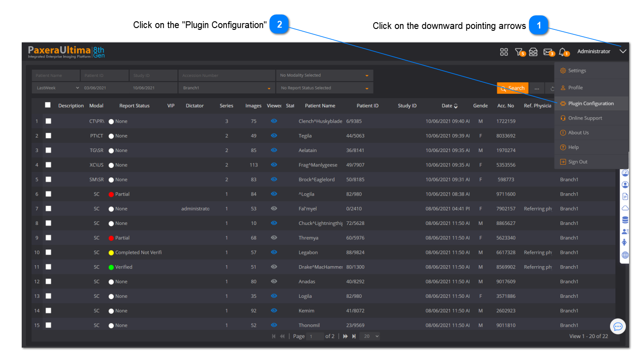Click the viewer eye icon for Tegila

point(274,136)
